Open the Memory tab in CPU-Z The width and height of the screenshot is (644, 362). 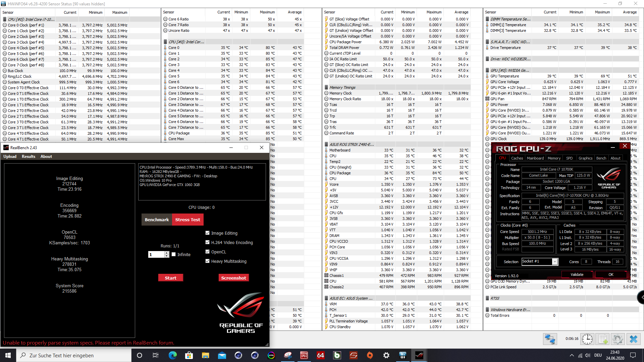tap(554, 158)
